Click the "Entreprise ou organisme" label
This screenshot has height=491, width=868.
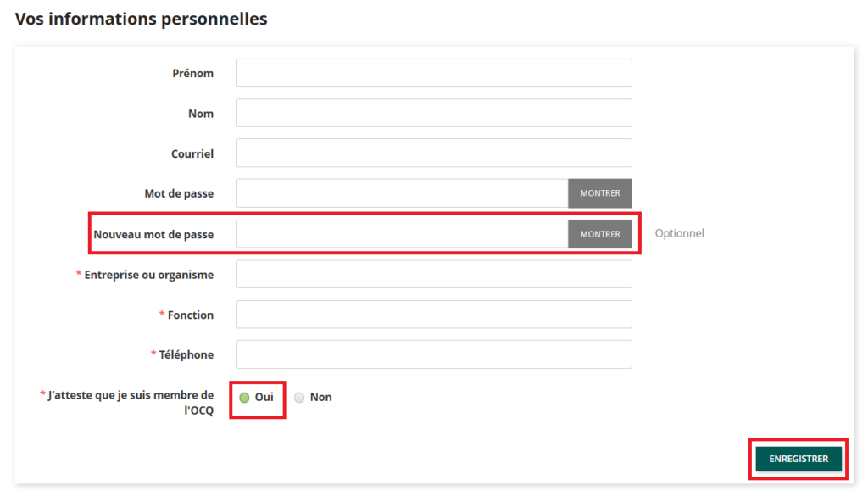(x=148, y=275)
